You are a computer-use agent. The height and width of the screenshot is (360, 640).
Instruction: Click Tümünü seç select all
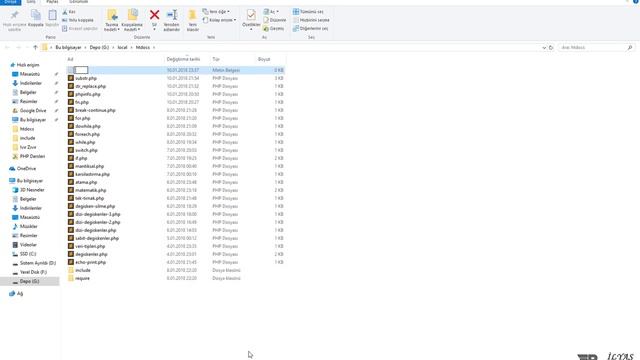(x=308, y=11)
